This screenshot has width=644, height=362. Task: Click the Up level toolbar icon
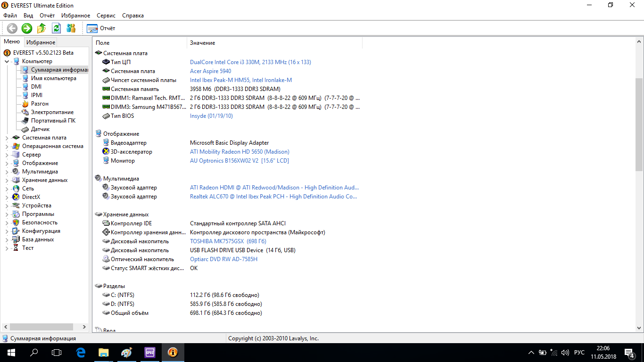pyautogui.click(x=41, y=28)
